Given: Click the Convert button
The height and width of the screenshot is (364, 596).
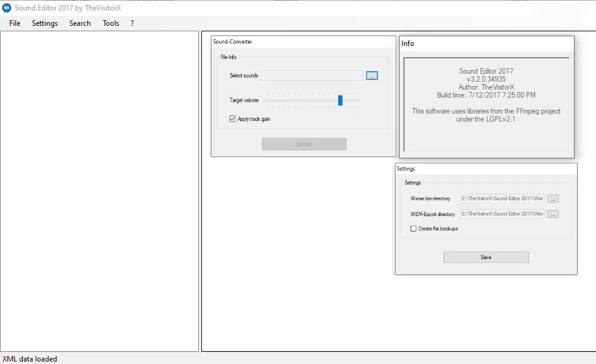Looking at the screenshot, I should click(x=304, y=144).
